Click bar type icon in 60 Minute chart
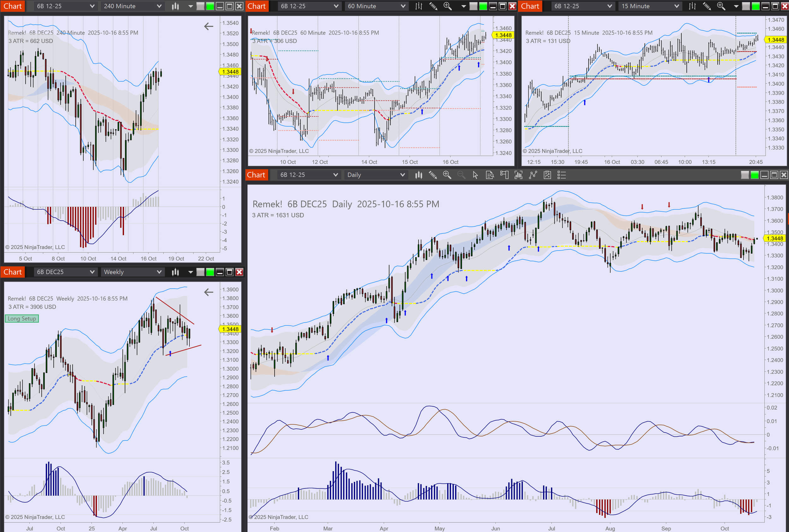 click(419, 6)
